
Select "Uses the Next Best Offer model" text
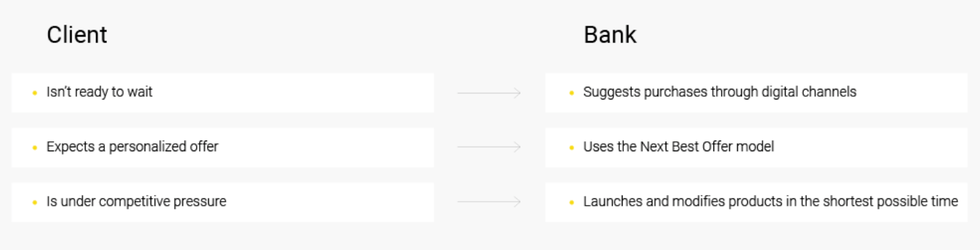pos(678,147)
